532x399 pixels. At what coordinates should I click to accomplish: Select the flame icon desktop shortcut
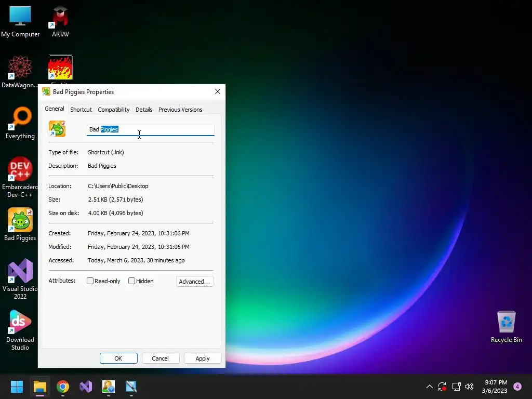tap(60, 68)
